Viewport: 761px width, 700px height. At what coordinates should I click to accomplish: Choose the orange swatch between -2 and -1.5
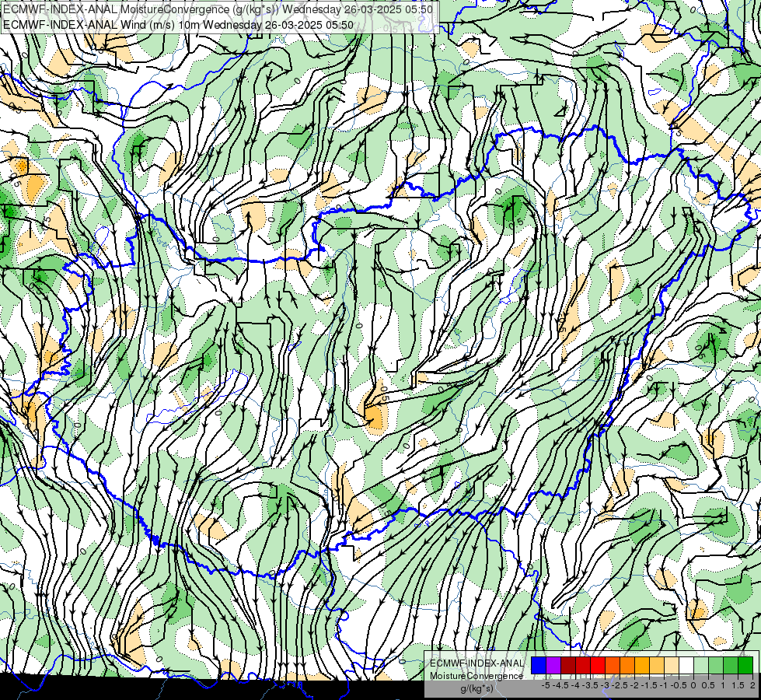tap(627, 666)
